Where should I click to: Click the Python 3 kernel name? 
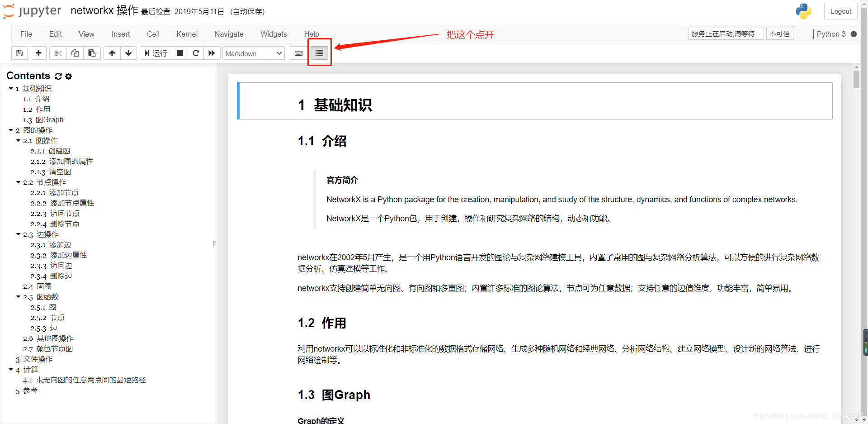point(831,34)
